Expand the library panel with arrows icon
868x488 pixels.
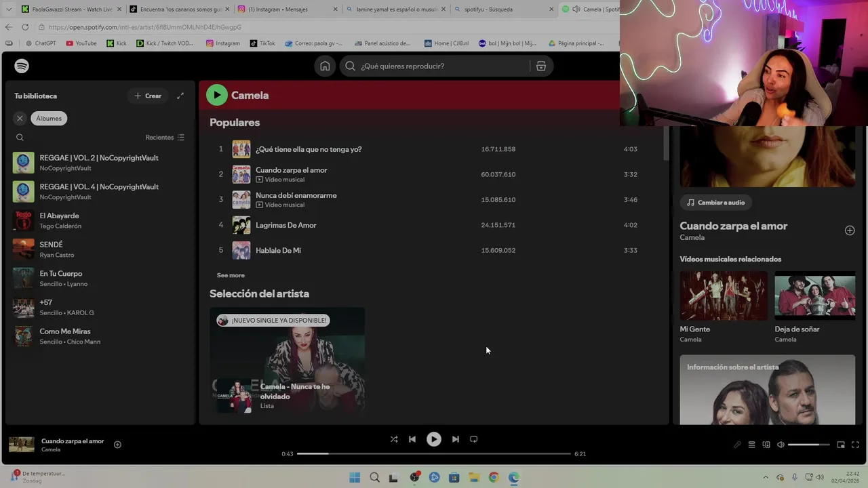pyautogui.click(x=180, y=96)
